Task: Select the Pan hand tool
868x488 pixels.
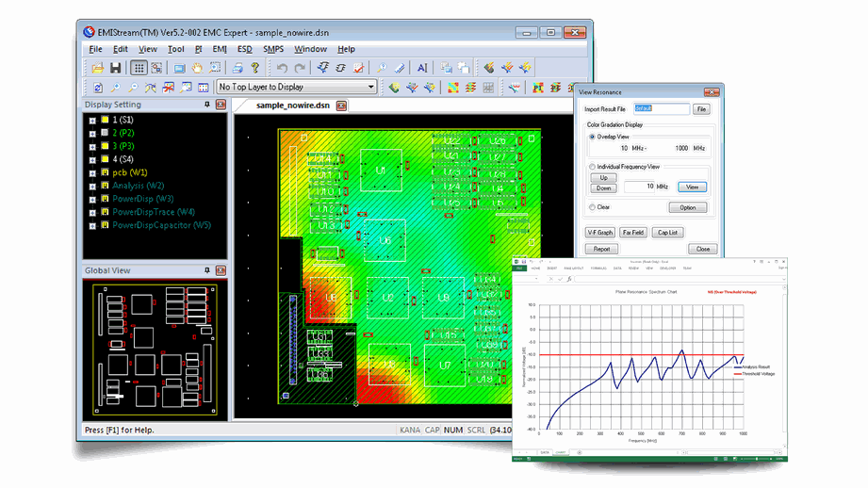Action: [x=197, y=68]
